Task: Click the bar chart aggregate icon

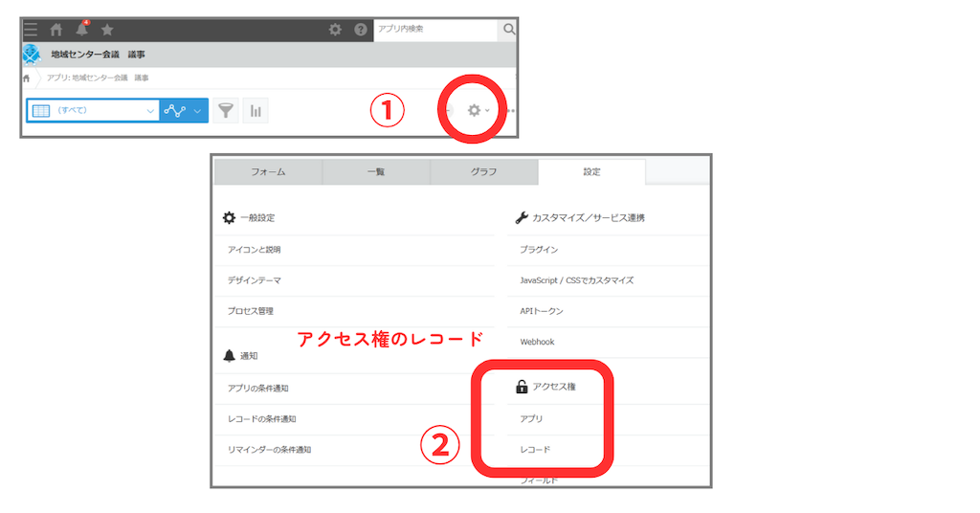Action: [256, 111]
